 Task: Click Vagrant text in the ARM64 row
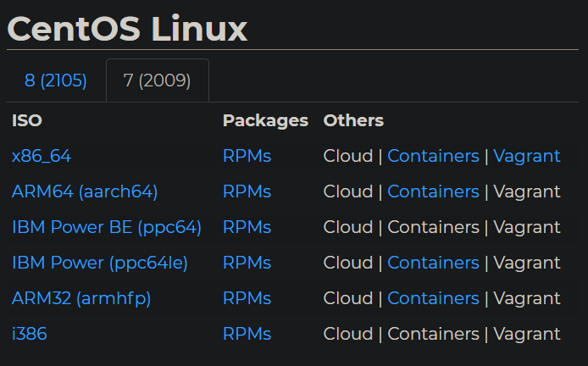pos(527,191)
